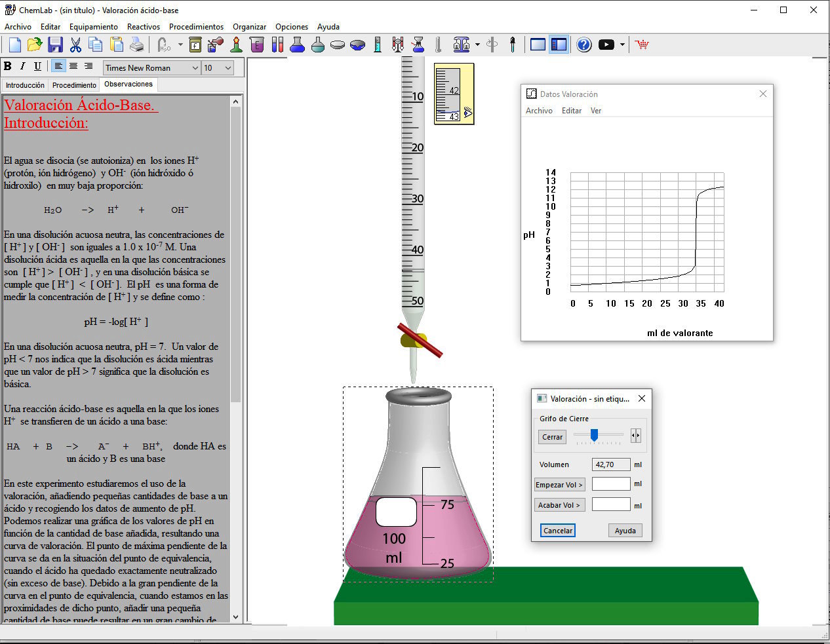Open the video tutorial dropdown arrow

(x=622, y=45)
